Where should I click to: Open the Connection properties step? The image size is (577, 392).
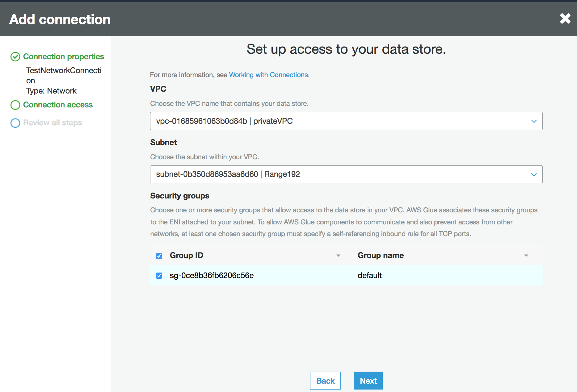[x=63, y=57]
